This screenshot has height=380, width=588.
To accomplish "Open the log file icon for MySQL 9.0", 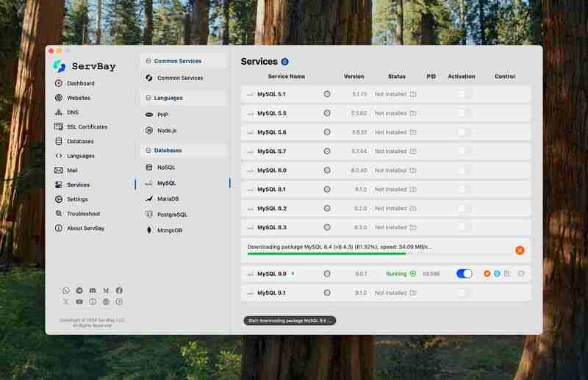I will click(x=506, y=273).
